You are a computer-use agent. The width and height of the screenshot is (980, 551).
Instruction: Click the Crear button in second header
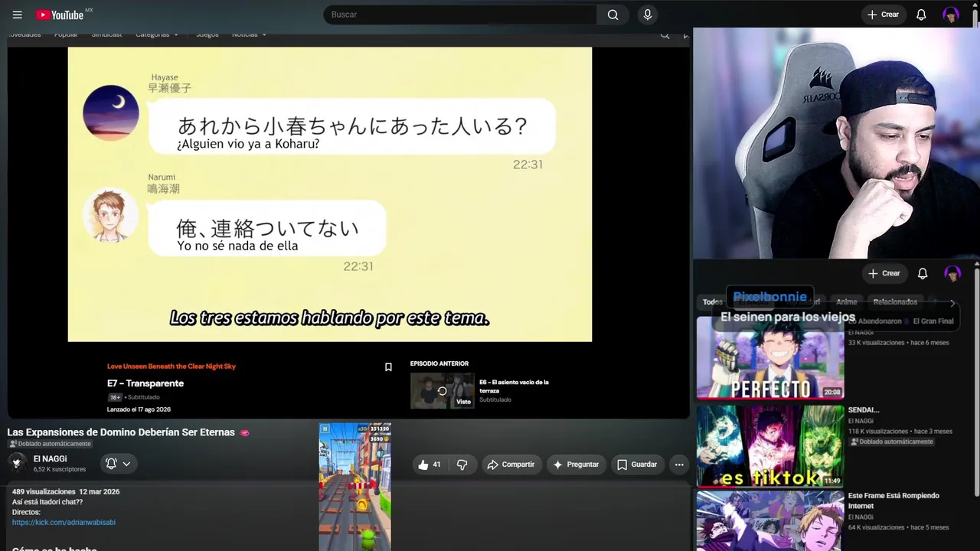[x=884, y=273]
